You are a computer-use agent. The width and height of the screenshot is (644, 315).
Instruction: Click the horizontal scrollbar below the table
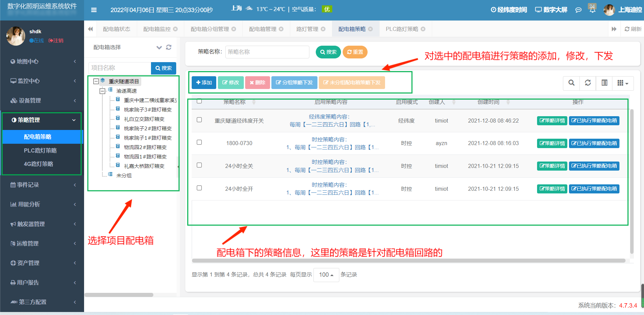(409, 261)
